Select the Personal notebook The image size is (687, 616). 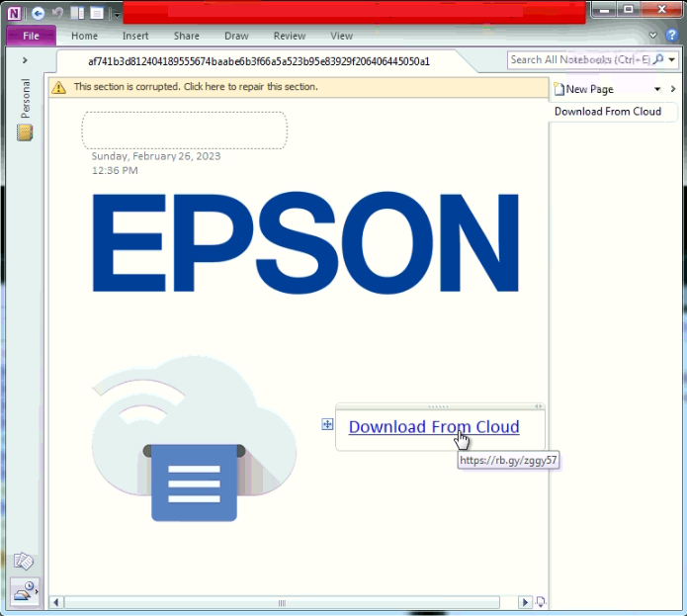25,99
